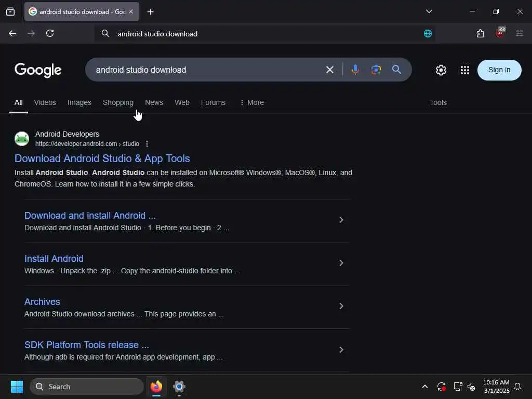Click the browser forward arrow
Screen dimensions: 532x399
point(31,33)
